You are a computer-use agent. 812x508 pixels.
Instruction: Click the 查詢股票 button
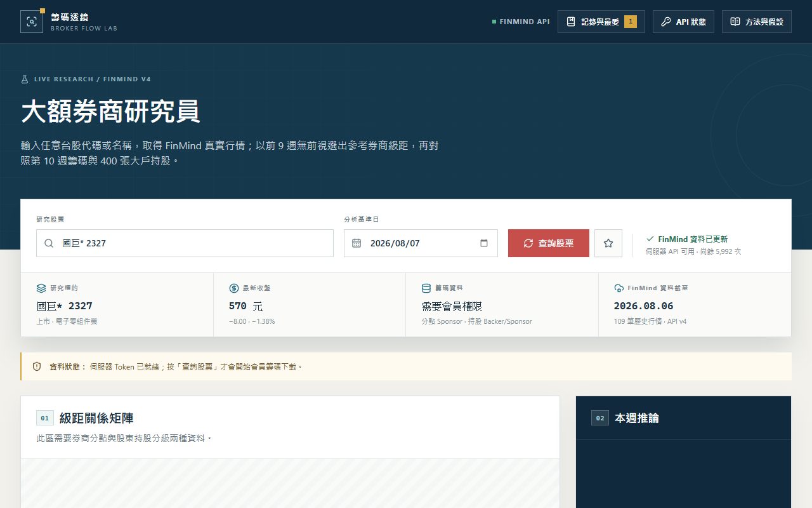pos(549,243)
